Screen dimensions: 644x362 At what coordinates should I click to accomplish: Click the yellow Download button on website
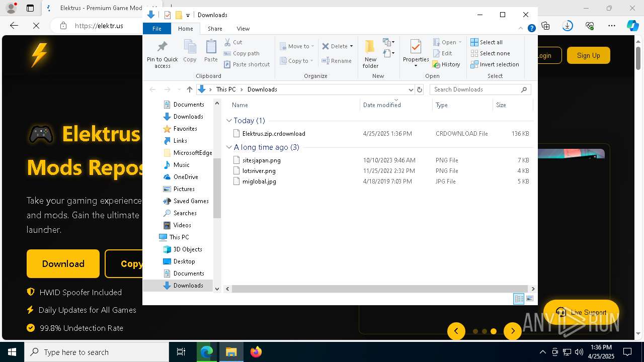(x=63, y=264)
